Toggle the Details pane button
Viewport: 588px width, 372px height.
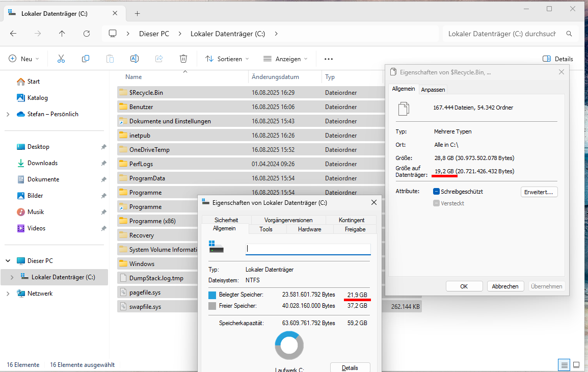click(557, 59)
